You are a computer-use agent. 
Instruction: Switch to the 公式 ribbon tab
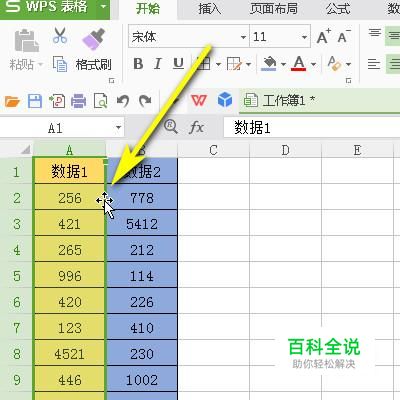tap(338, 9)
